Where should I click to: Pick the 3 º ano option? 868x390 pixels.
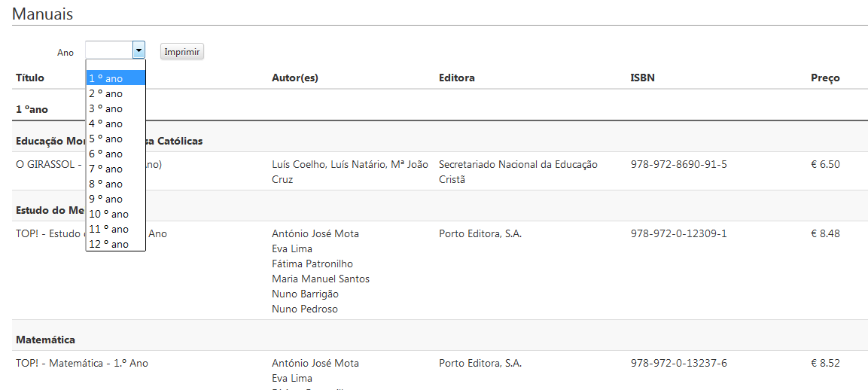(114, 108)
